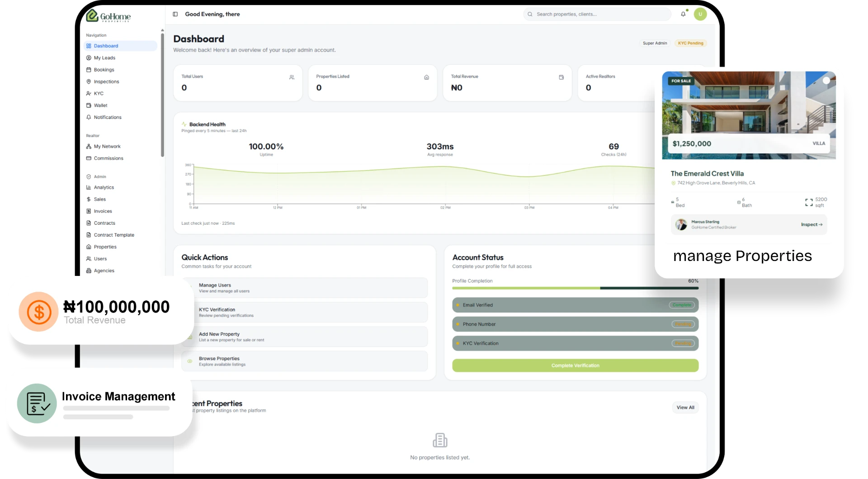Click the My Network icon

(x=89, y=147)
